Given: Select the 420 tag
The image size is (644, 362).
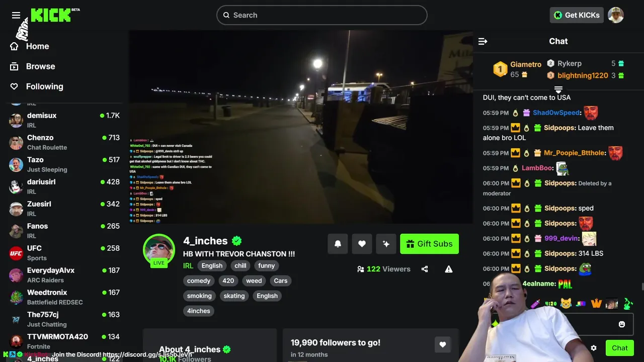Looking at the screenshot, I should 228,281.
